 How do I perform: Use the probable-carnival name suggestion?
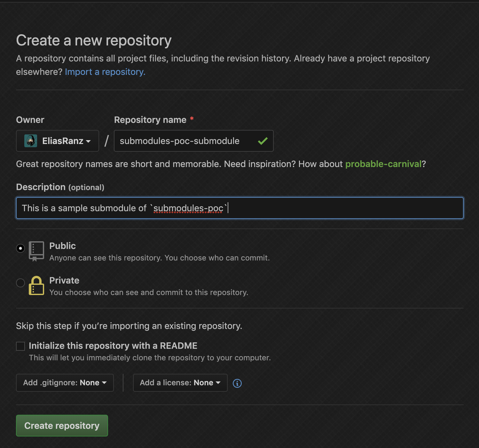point(383,164)
